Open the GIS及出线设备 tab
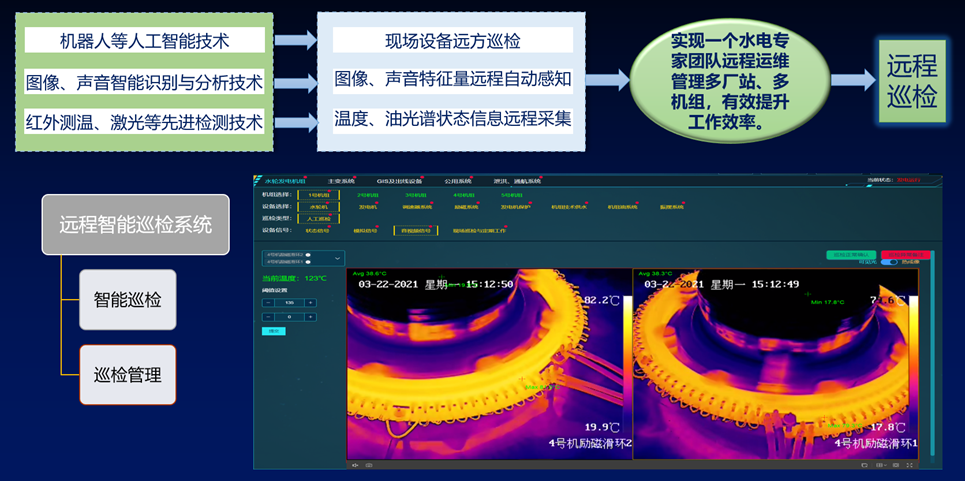This screenshot has height=481, width=965. (399, 181)
